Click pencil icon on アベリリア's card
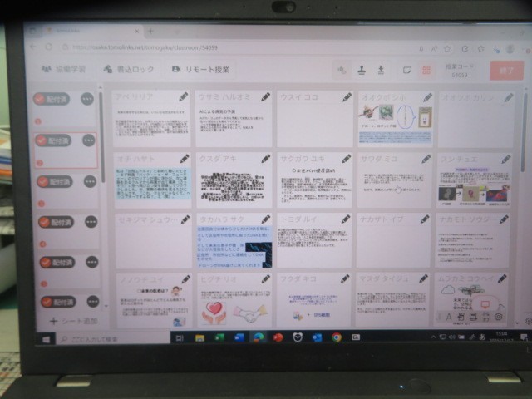 [x=183, y=97]
